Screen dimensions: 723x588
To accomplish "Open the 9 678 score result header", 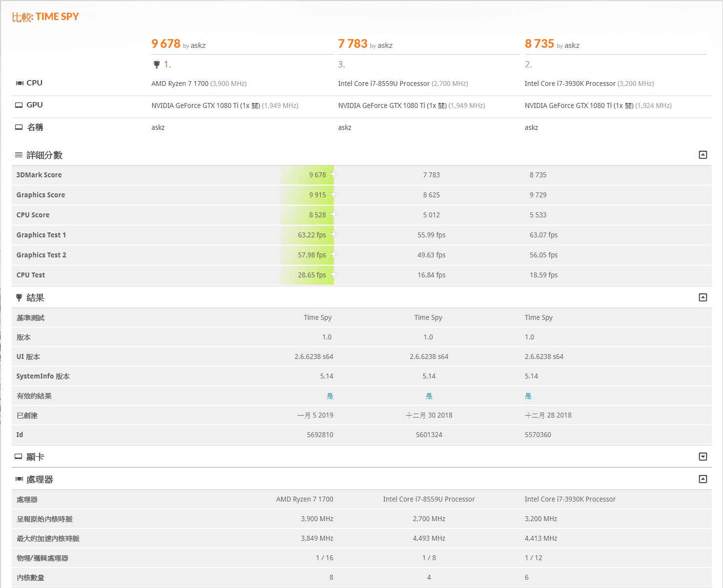I will point(166,44).
